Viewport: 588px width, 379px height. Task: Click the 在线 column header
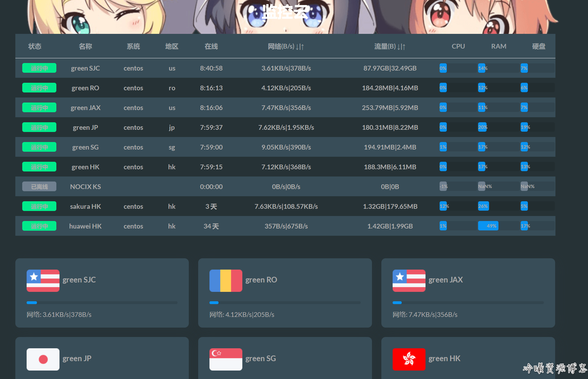[x=211, y=46]
